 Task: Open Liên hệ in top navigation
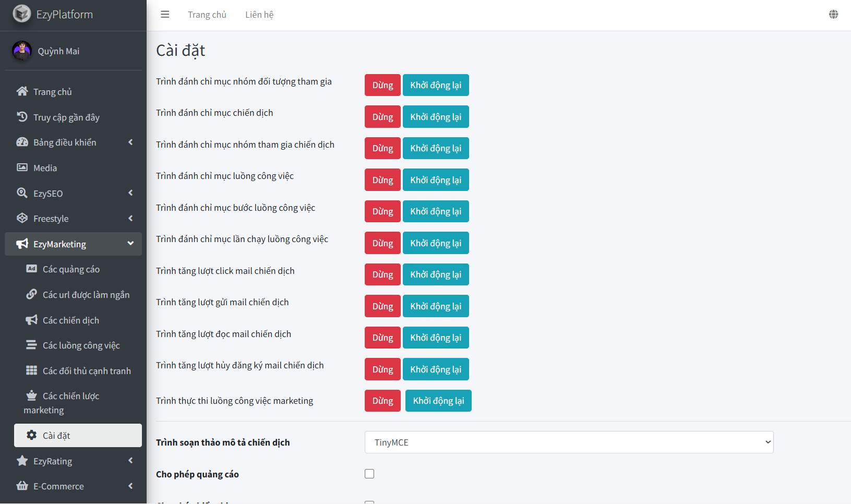click(259, 15)
